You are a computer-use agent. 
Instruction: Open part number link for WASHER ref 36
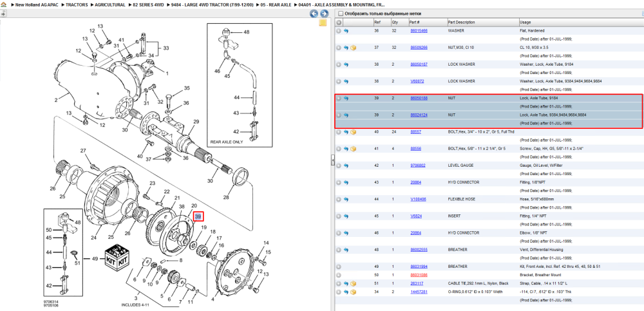[419, 31]
